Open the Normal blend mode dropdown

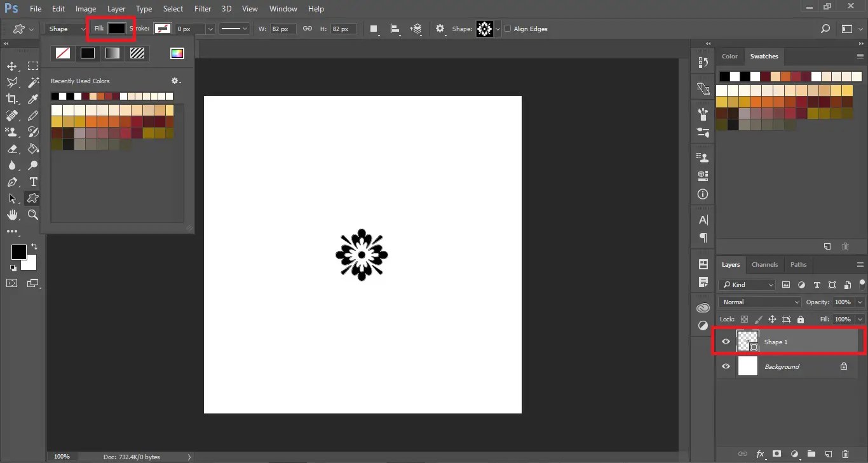pyautogui.click(x=759, y=302)
